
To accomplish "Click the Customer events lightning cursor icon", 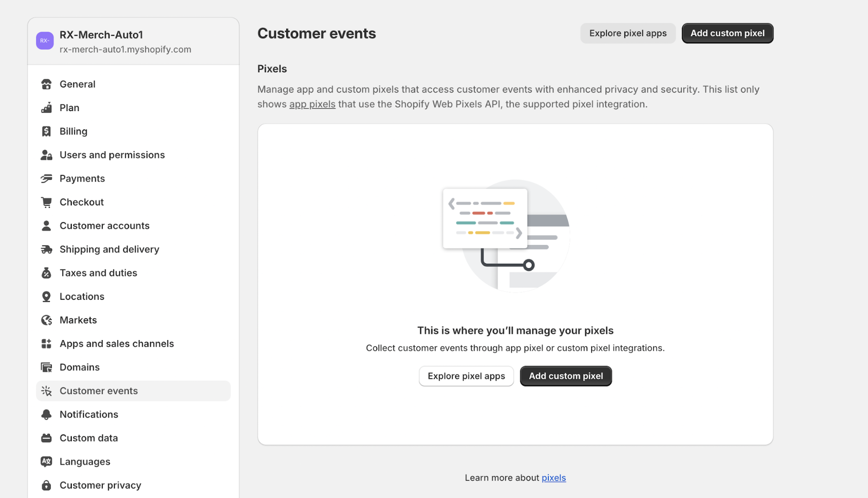I will (46, 390).
